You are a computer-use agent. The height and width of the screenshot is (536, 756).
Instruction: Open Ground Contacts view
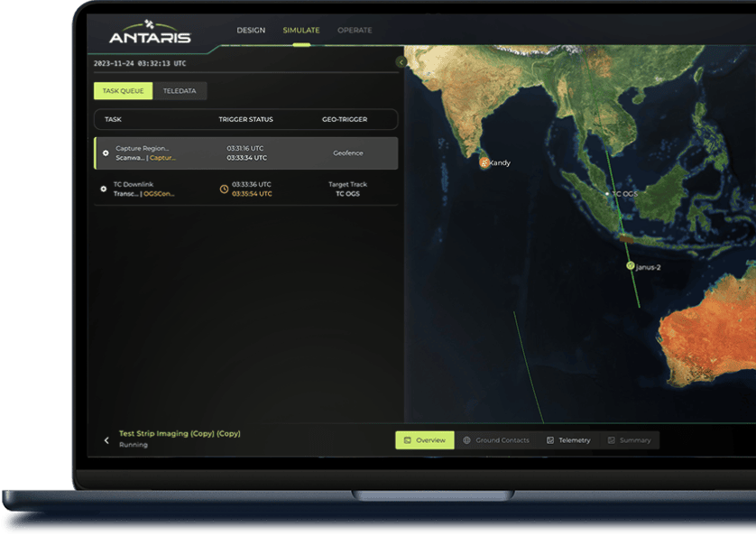pos(496,440)
